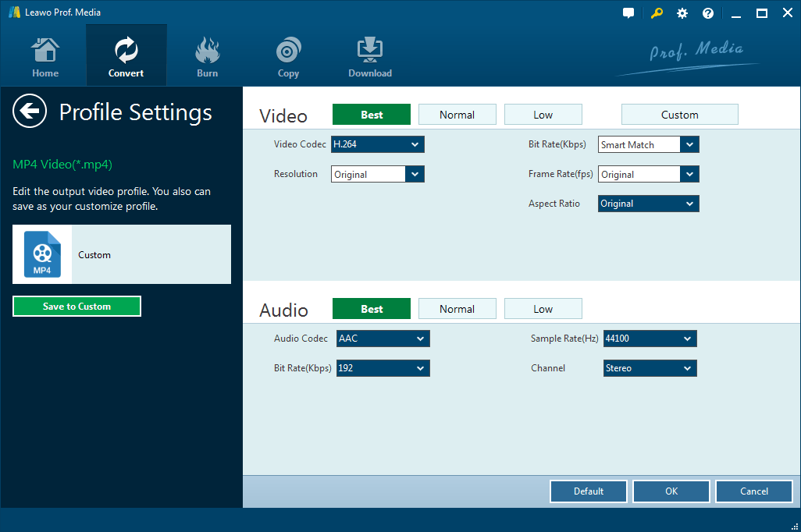801x532 pixels.
Task: Open the Aspect Ratio dropdown
Action: pyautogui.click(x=648, y=204)
